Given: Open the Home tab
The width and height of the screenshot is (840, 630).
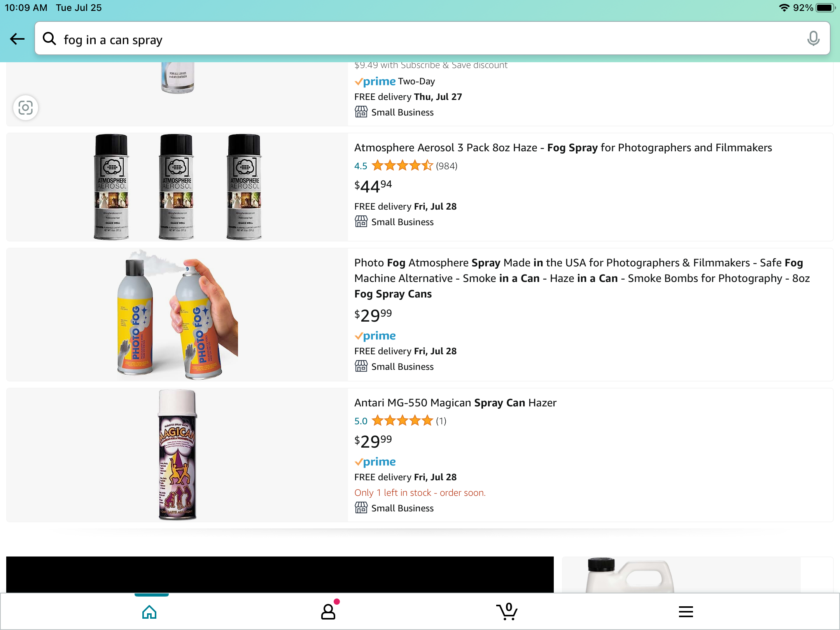Looking at the screenshot, I should coord(149,612).
